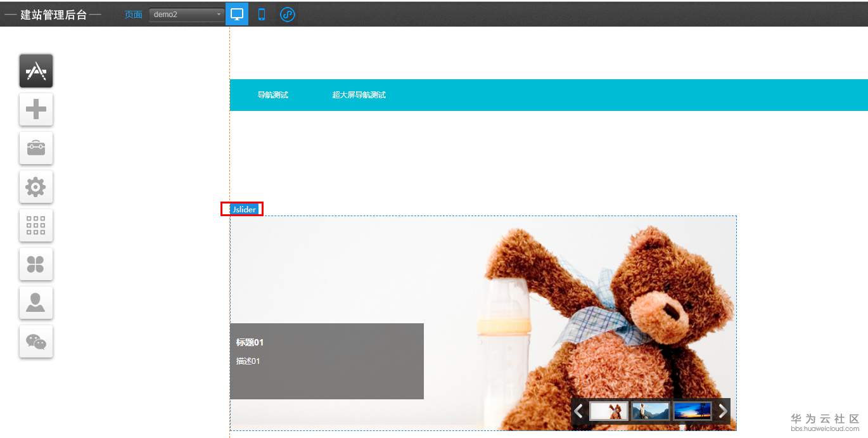This screenshot has height=438, width=868.
Task: Switch to desktop monitor preview mode
Action: [x=237, y=14]
